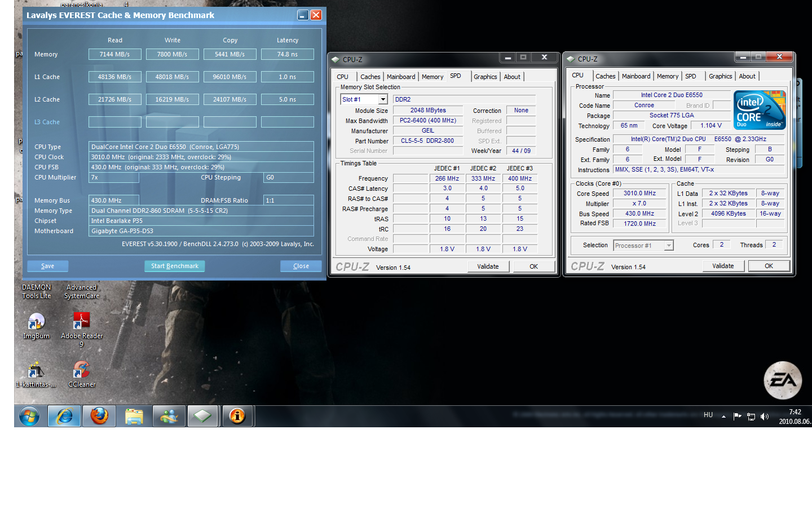The image size is (812, 508).
Task: Switch to CPU-Z taskbar icon
Action: (203, 417)
